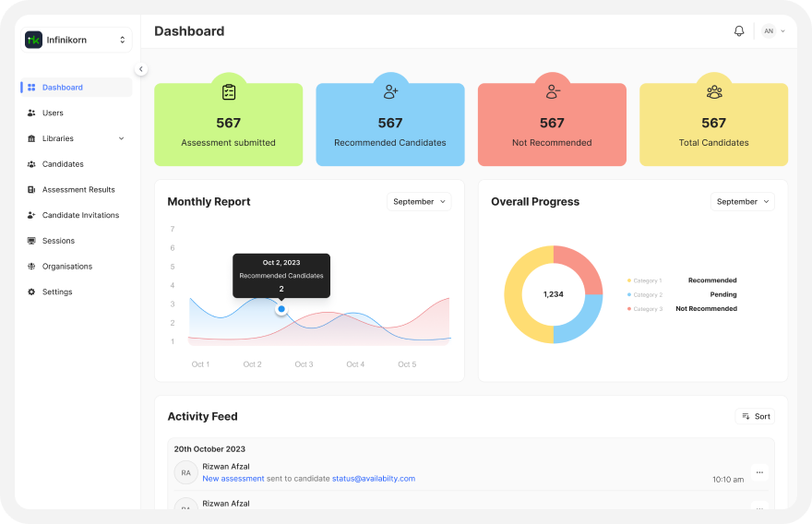The height and width of the screenshot is (524, 812).
Task: Click the blue data point on the chart
Action: pos(281,309)
